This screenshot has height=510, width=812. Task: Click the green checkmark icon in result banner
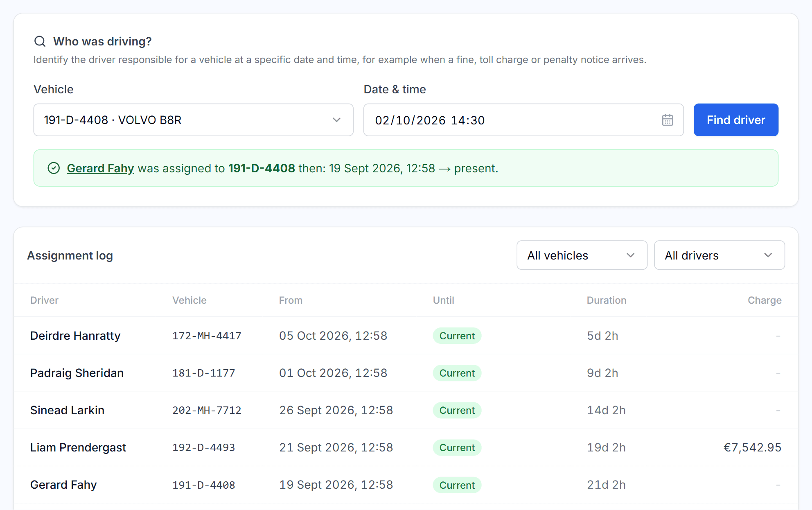pos(54,168)
